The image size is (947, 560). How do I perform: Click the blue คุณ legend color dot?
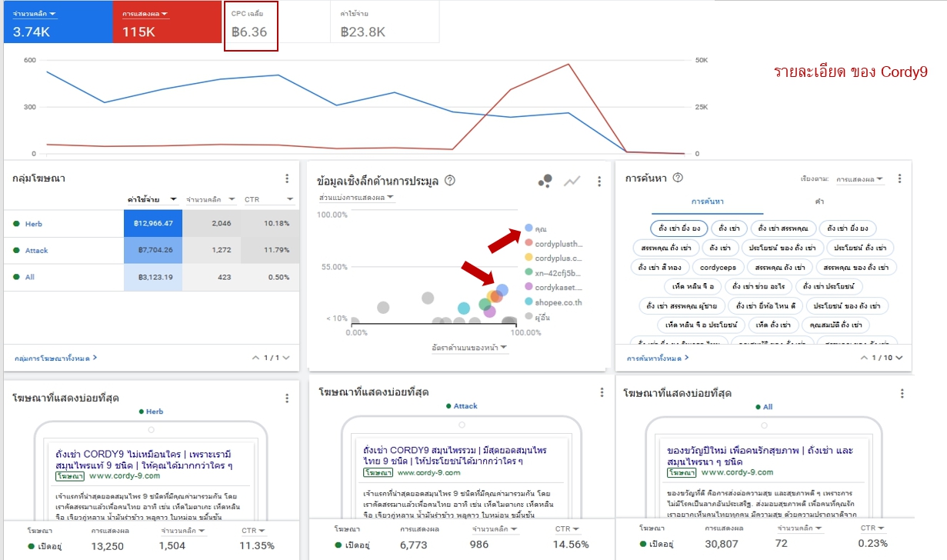(529, 228)
